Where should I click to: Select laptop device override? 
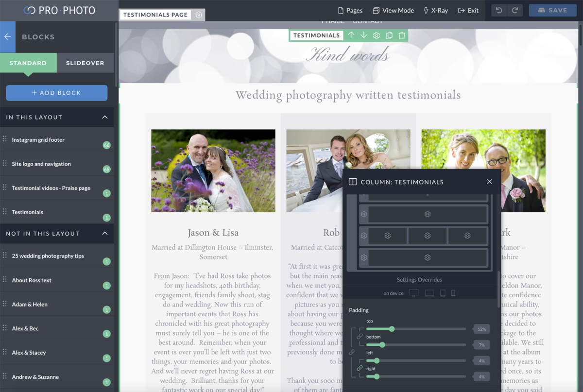click(429, 293)
